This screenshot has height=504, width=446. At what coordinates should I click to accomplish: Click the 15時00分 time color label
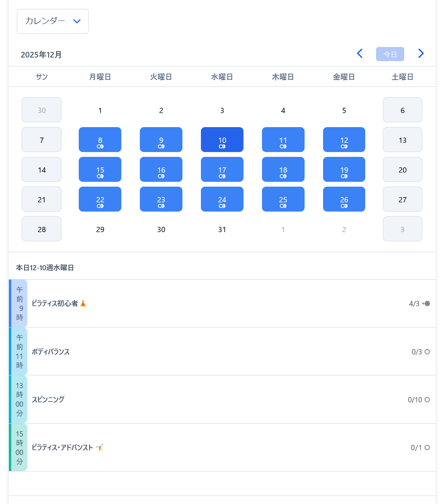coord(19,447)
